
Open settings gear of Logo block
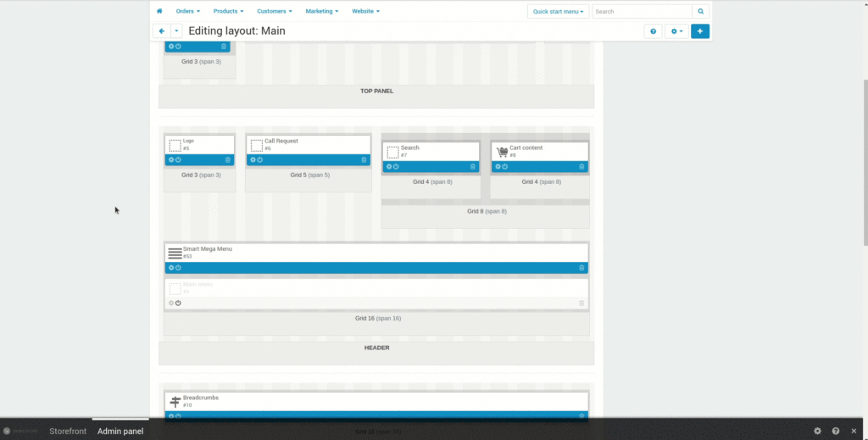tap(170, 159)
